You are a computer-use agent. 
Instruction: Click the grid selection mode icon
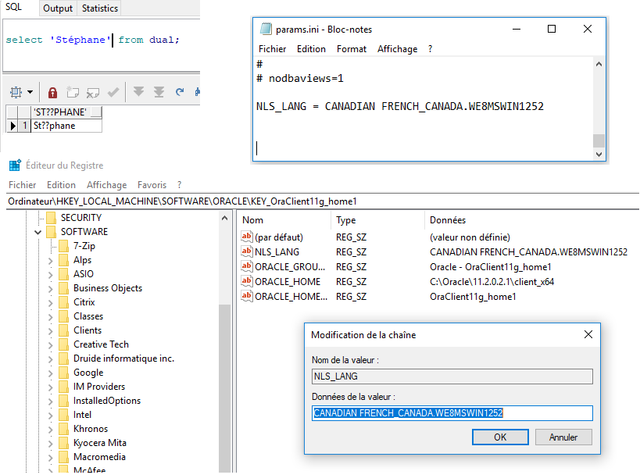(16, 92)
